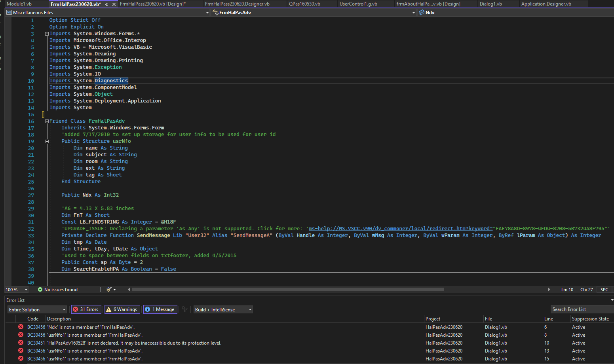Image resolution: width=614 pixels, height=364 pixels.
Task: Sort the Error List by Code column
Action: (x=33, y=319)
